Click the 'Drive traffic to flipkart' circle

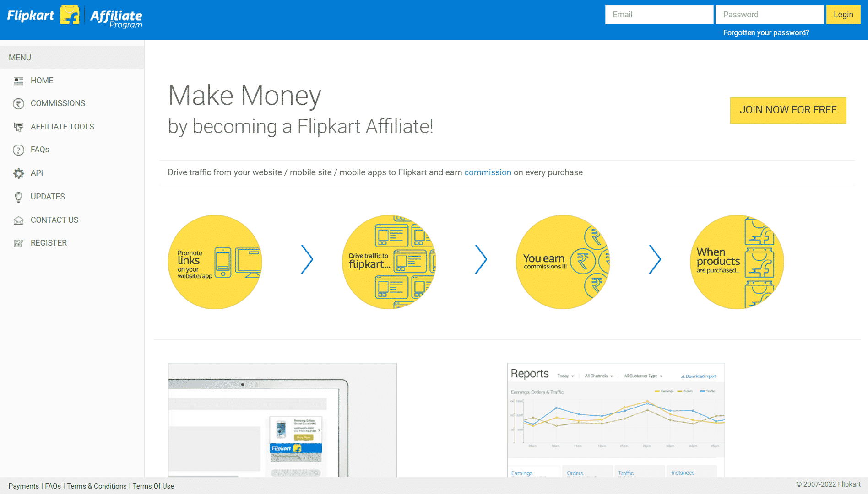coord(389,262)
